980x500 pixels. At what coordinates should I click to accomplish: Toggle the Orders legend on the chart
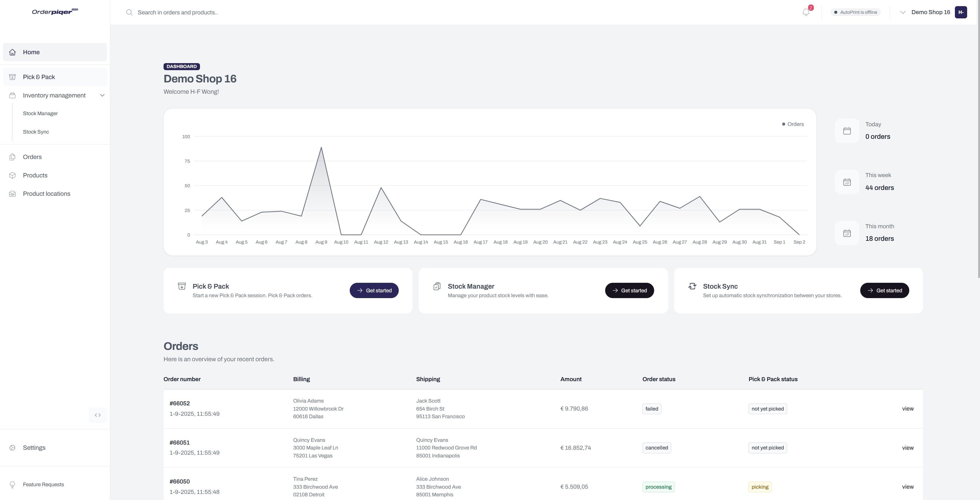793,124
